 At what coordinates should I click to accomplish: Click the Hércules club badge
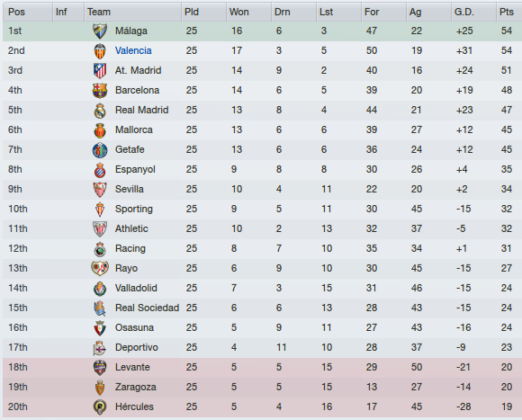click(x=100, y=407)
